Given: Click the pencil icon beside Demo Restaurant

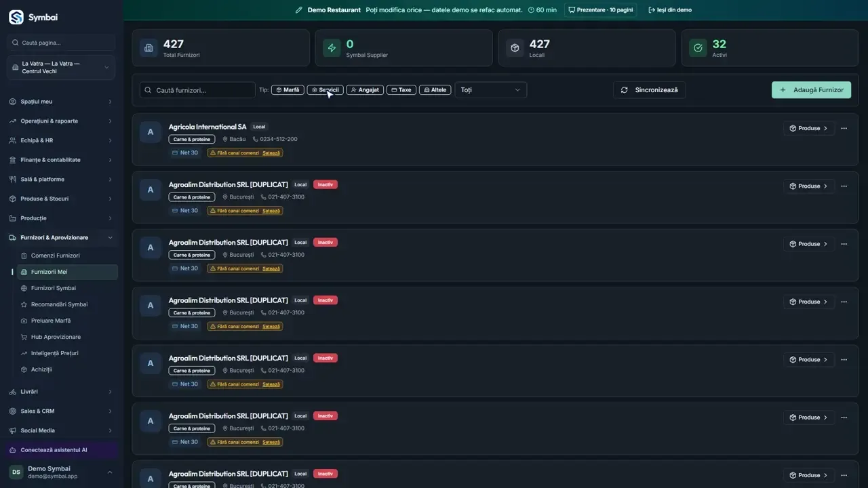Looking at the screenshot, I should [x=299, y=10].
